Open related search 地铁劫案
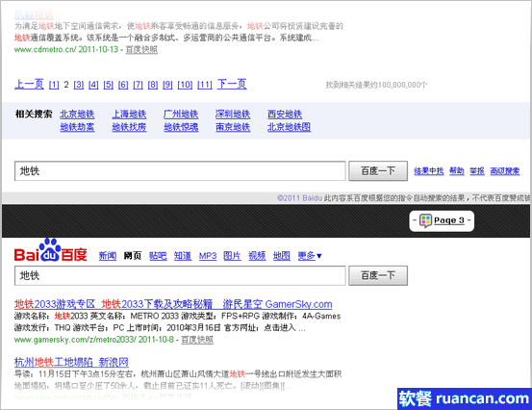This screenshot has height=410, width=532. [x=77, y=127]
